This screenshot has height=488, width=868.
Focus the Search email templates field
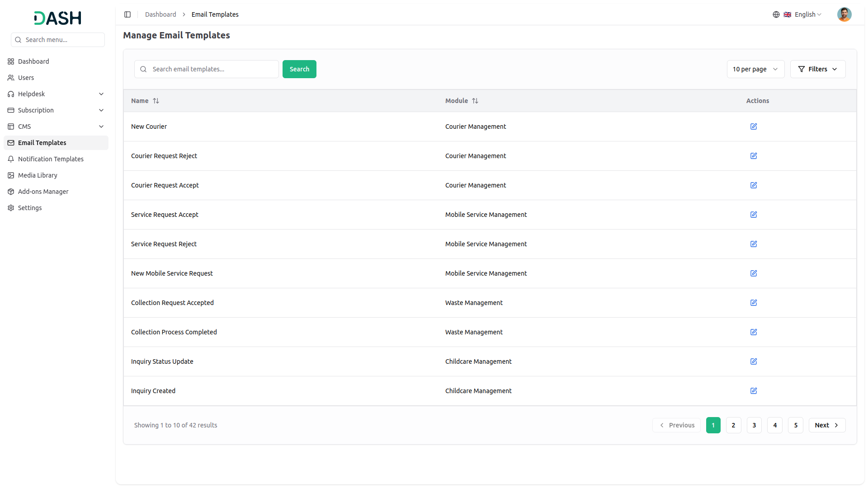pos(212,69)
